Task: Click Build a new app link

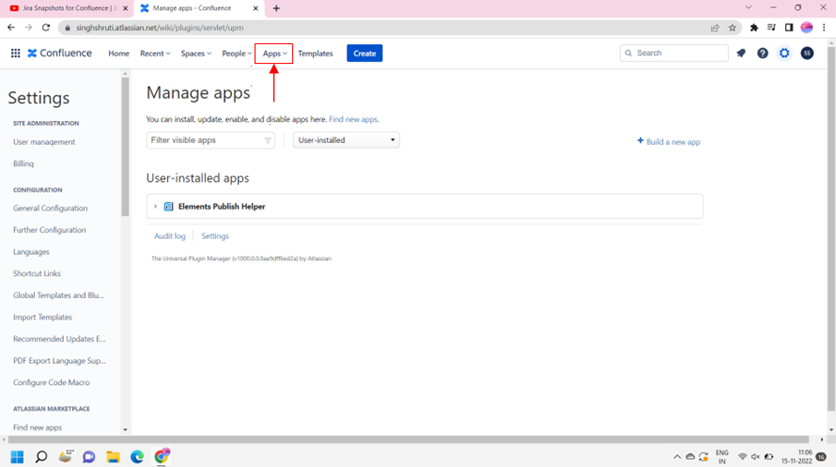Action: pos(669,142)
